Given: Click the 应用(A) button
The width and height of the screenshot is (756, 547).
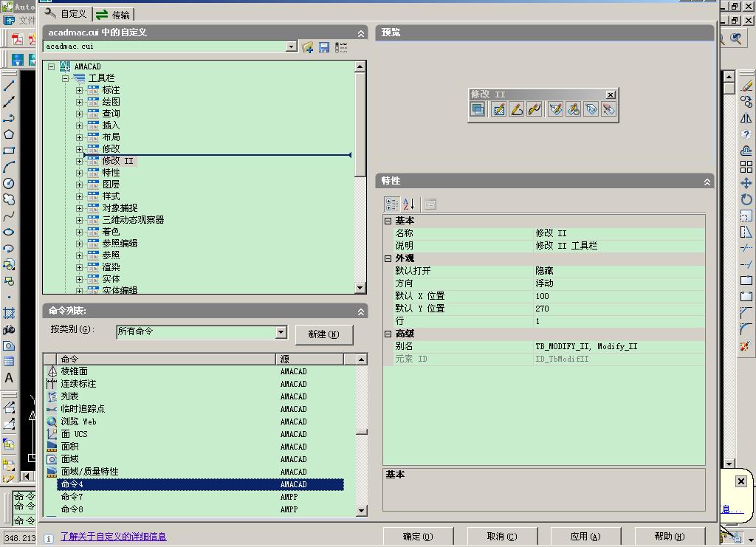Looking at the screenshot, I should 585,537.
